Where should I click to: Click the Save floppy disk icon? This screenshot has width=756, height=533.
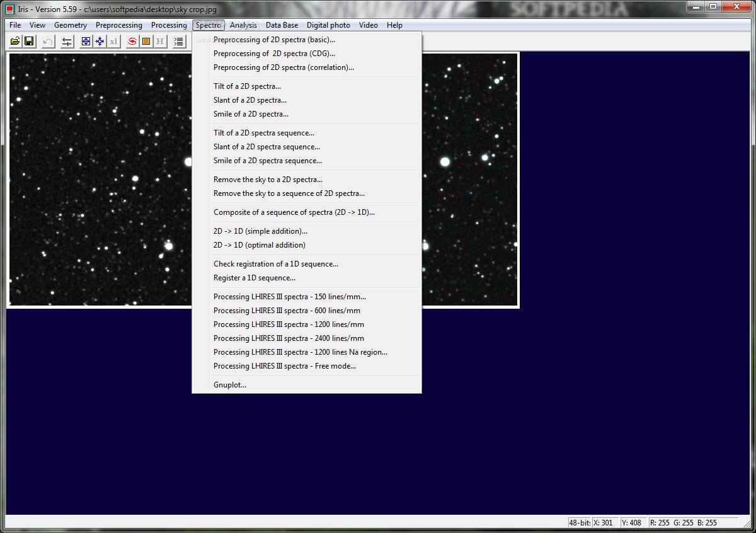pos(29,42)
